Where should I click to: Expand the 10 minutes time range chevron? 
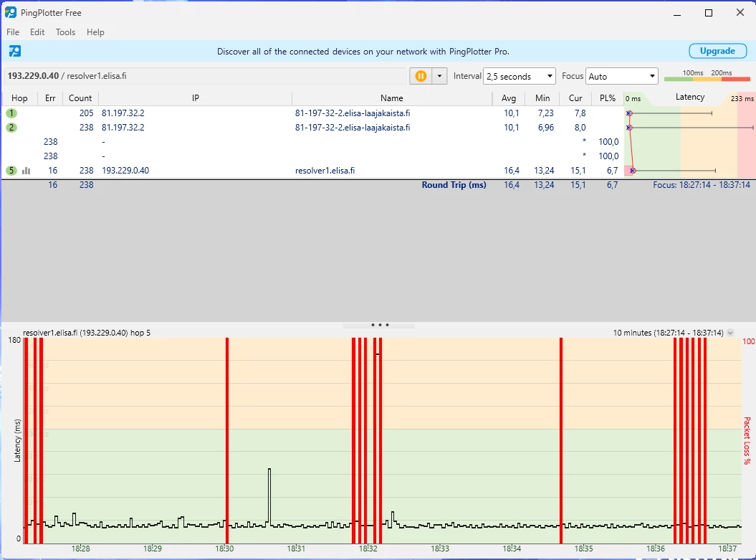pos(730,333)
